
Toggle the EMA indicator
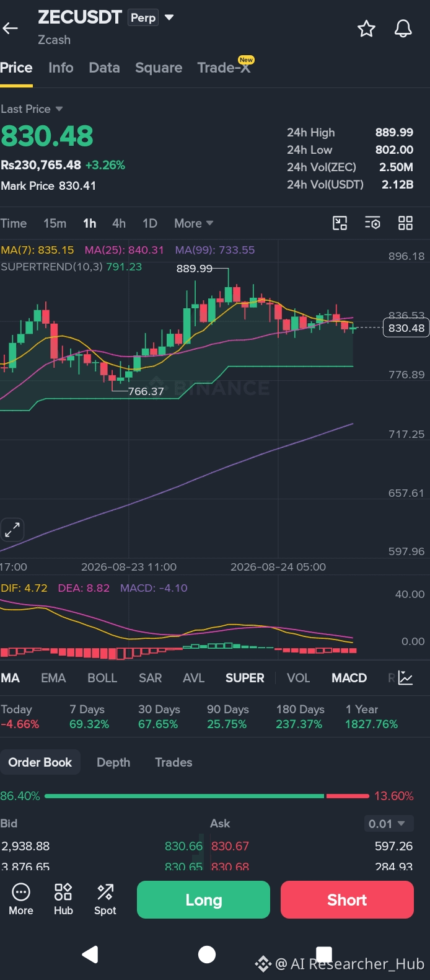point(53,678)
